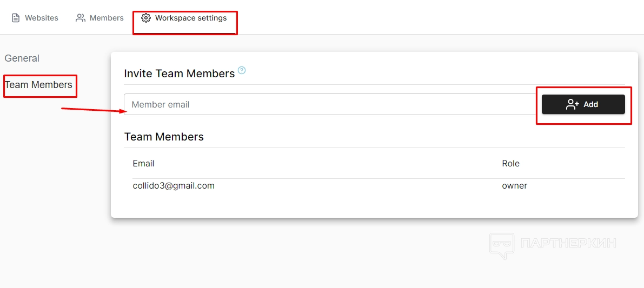Click the add-user icon in the Add button
The width and height of the screenshot is (644, 288).
tap(573, 104)
